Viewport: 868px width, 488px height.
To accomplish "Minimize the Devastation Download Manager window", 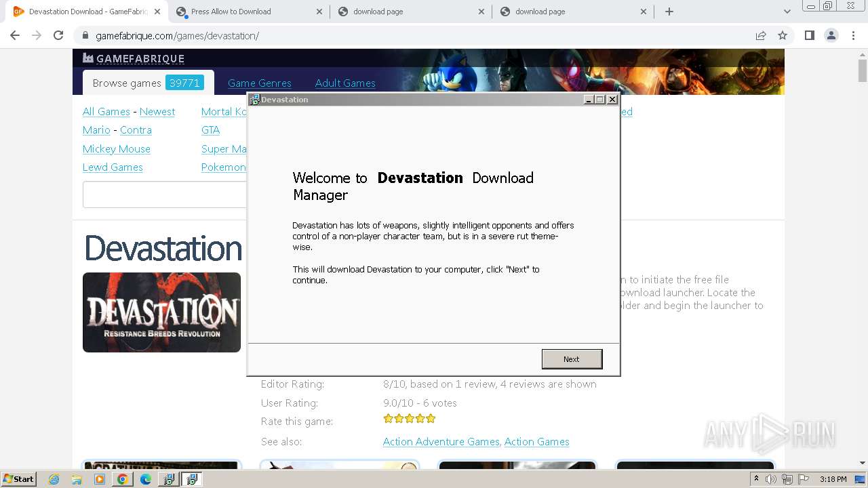I will [589, 100].
